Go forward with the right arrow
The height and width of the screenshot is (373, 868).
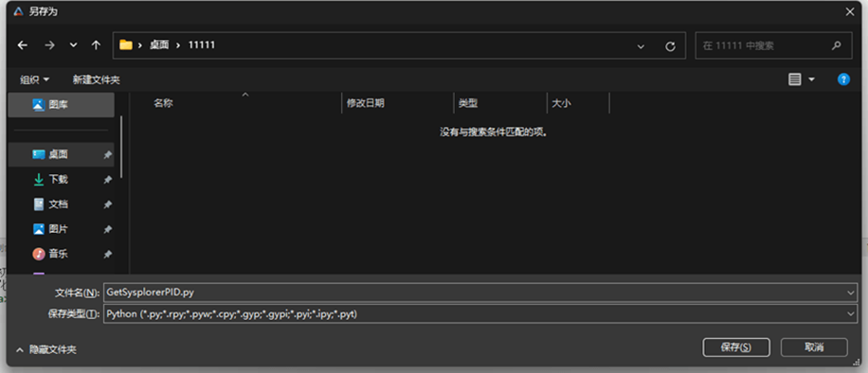coord(50,45)
